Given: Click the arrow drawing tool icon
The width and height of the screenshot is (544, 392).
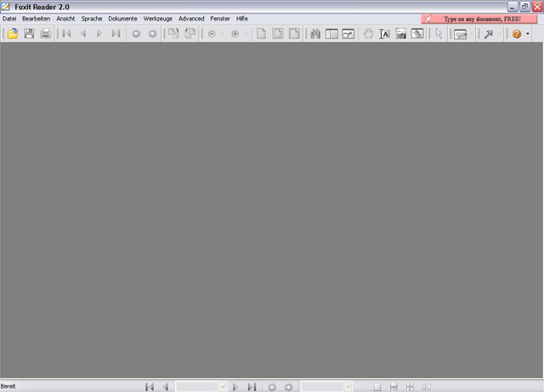Looking at the screenshot, I should tap(489, 34).
